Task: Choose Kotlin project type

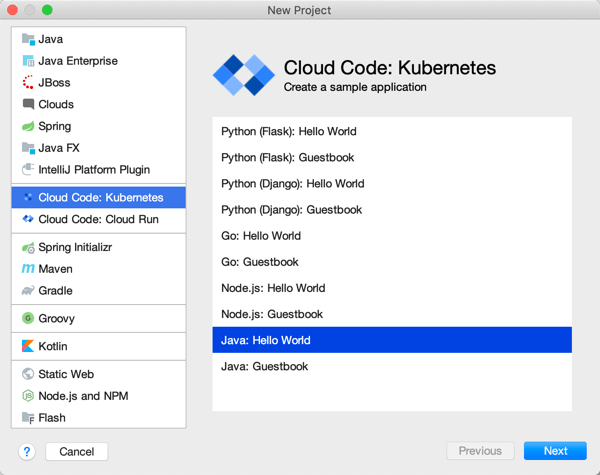Action: coord(53,346)
